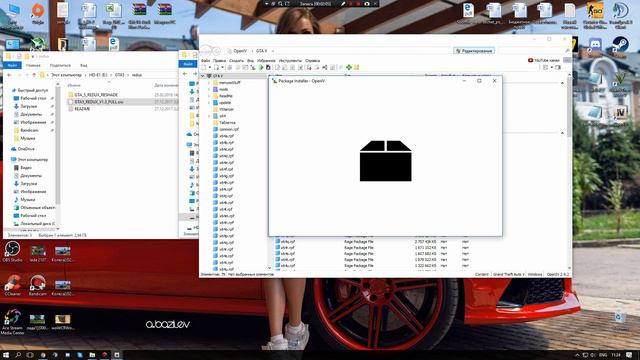This screenshot has height=360, width=640.
Task: Open the Task View taskbar button
Action: [30, 355]
